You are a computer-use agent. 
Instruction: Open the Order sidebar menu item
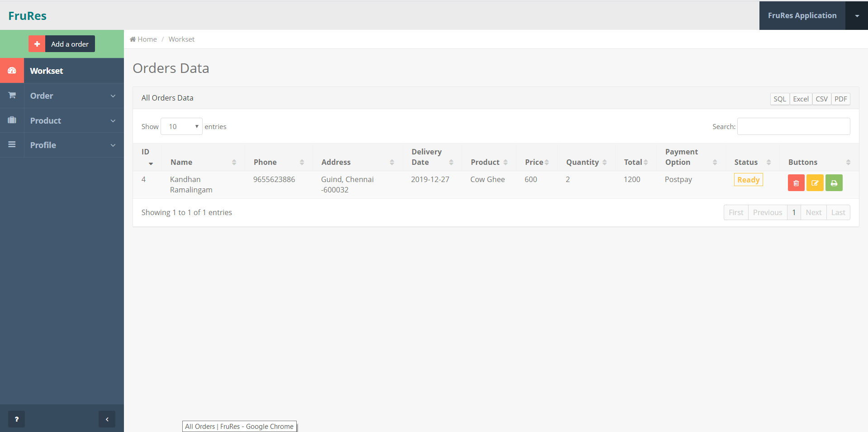coord(62,96)
